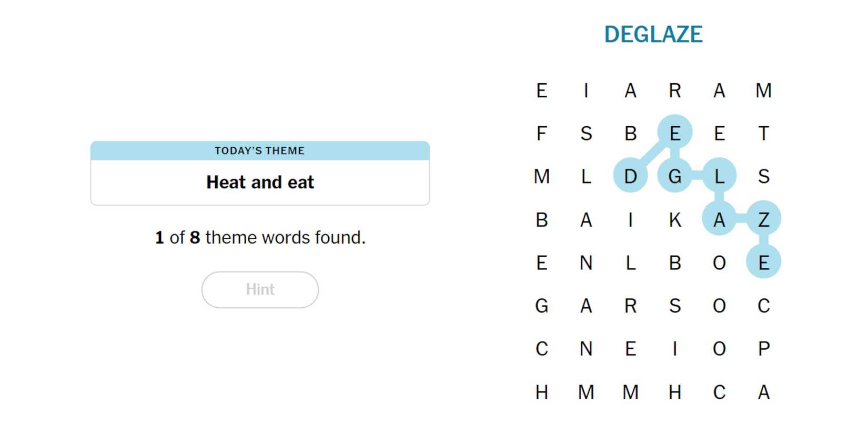Click the highlighted letter Z
Viewport: 868px width, 434px height.
click(763, 219)
